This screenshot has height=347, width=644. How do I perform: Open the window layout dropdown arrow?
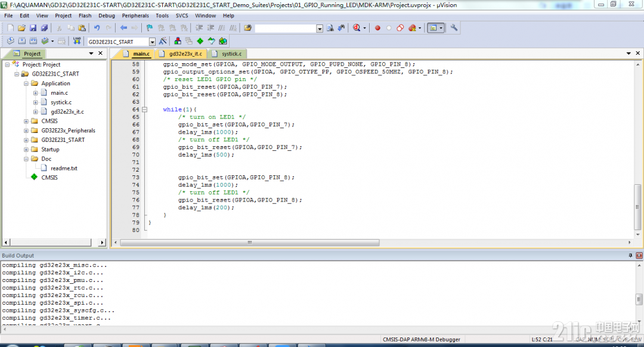441,28
